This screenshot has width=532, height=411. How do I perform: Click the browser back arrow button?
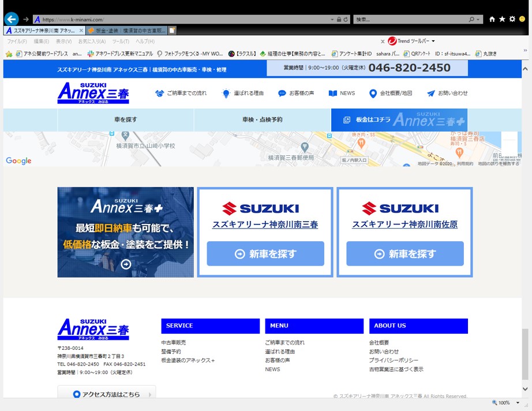11,19
